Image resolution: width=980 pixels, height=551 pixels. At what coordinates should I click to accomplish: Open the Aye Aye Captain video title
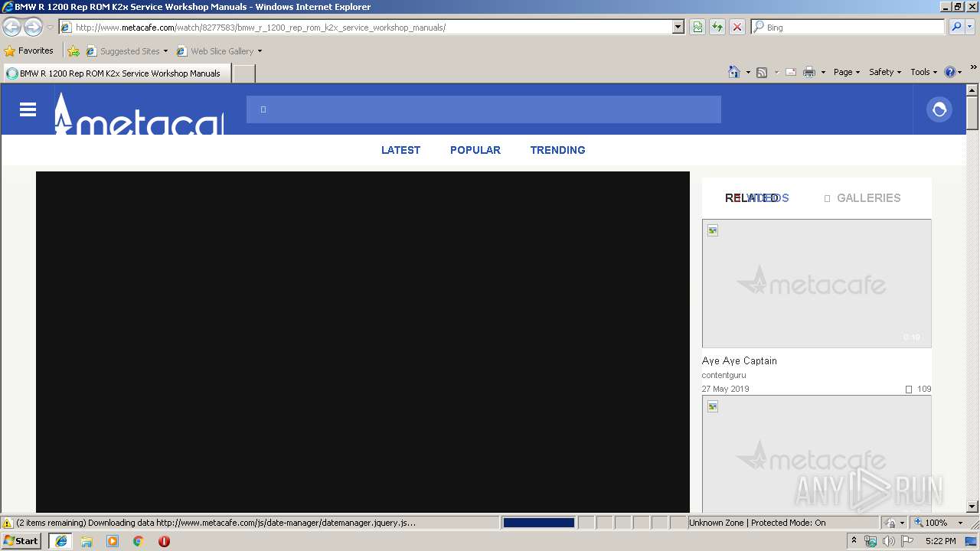click(x=739, y=361)
